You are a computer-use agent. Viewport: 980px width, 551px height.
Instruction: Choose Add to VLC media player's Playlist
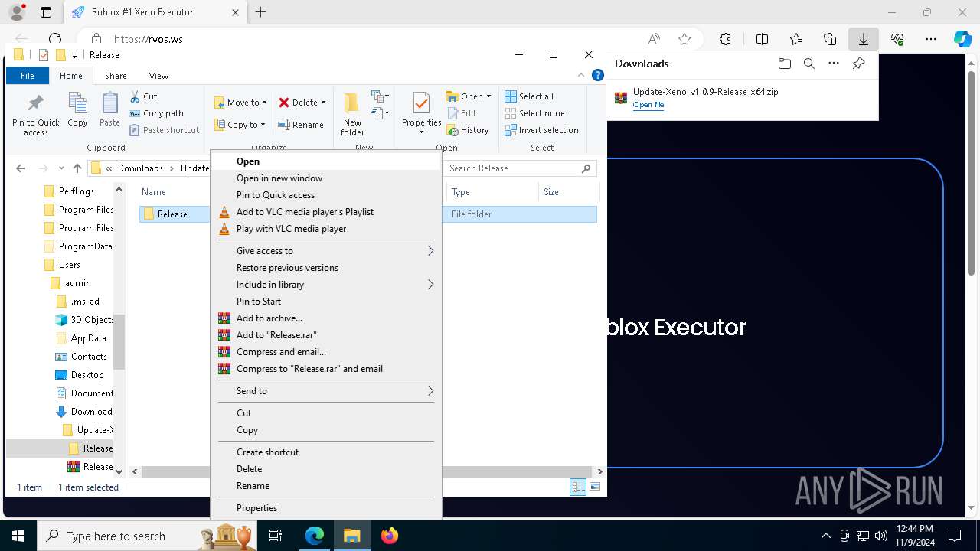click(326, 212)
